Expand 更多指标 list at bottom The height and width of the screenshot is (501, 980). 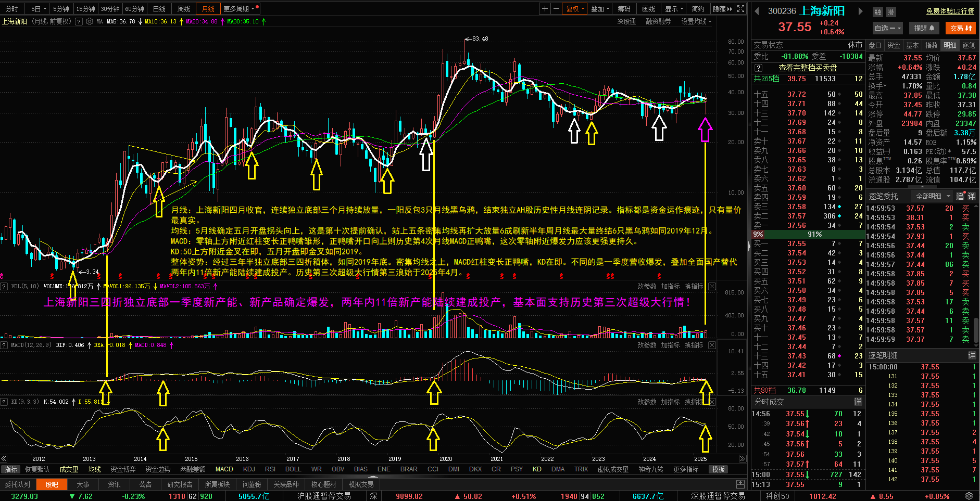tap(686, 469)
